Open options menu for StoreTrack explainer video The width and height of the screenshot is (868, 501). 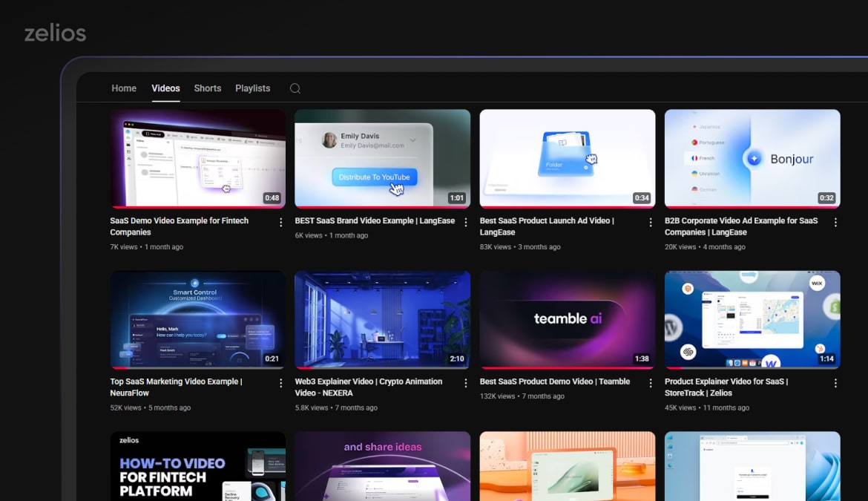835,383
